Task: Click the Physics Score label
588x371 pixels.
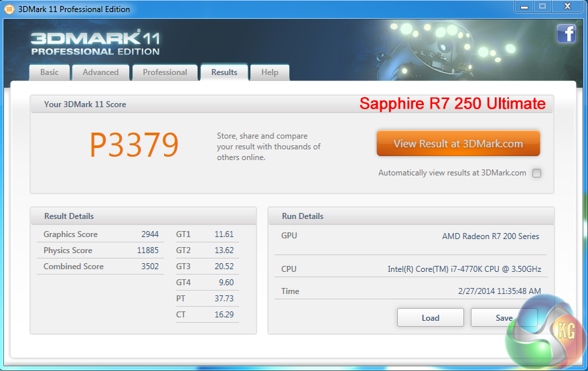Action: [68, 250]
